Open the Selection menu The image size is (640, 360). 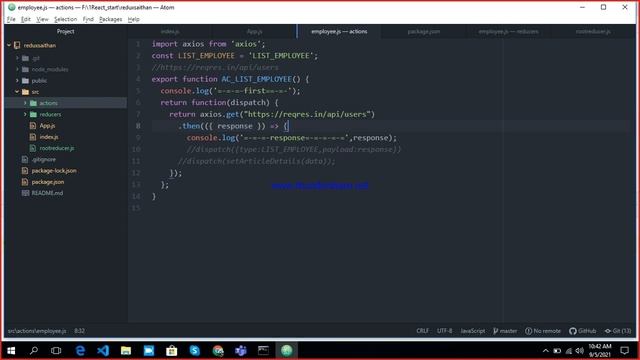tap(65, 19)
